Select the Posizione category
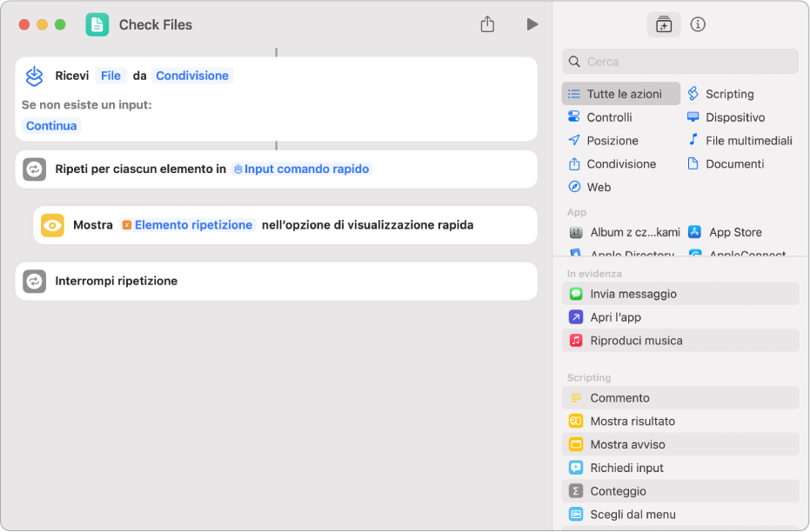 603,140
